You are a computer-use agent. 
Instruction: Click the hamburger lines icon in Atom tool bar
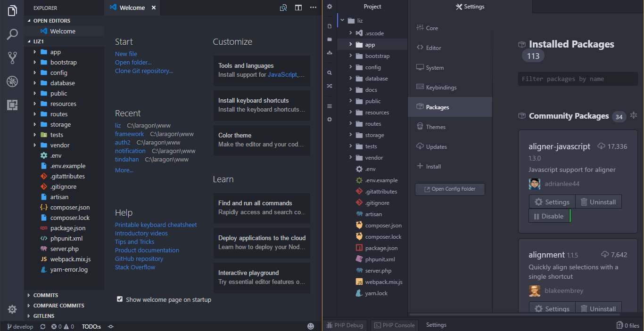pos(330,106)
